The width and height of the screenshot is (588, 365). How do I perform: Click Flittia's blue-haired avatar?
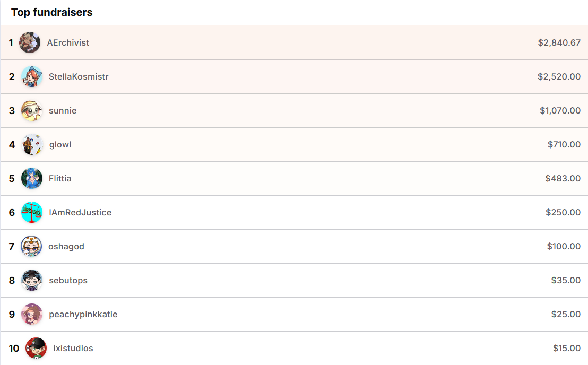32,178
